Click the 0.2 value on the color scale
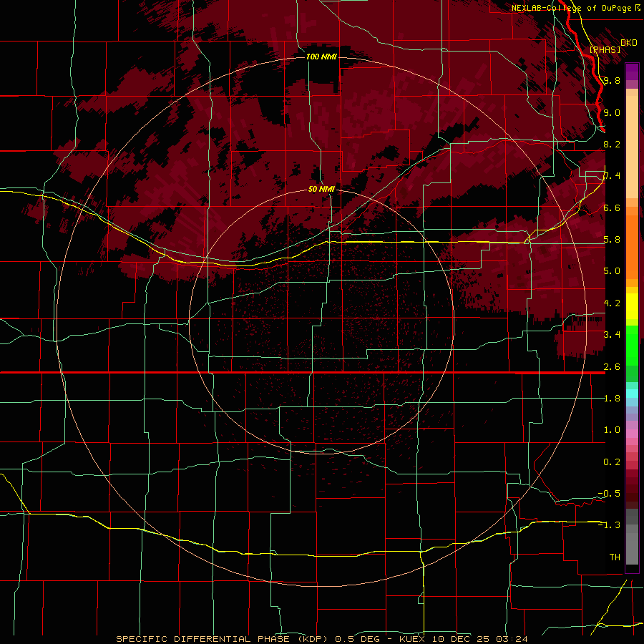The width and height of the screenshot is (644, 644). coord(612,462)
